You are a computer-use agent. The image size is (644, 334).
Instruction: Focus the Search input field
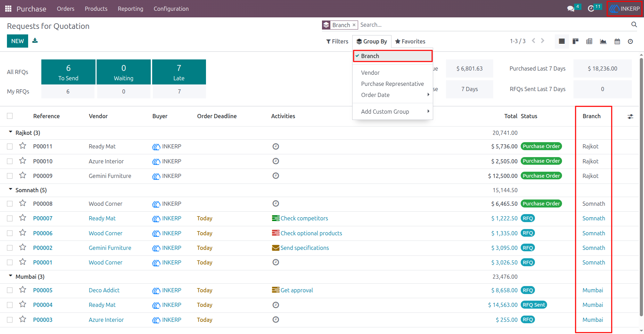coord(493,25)
